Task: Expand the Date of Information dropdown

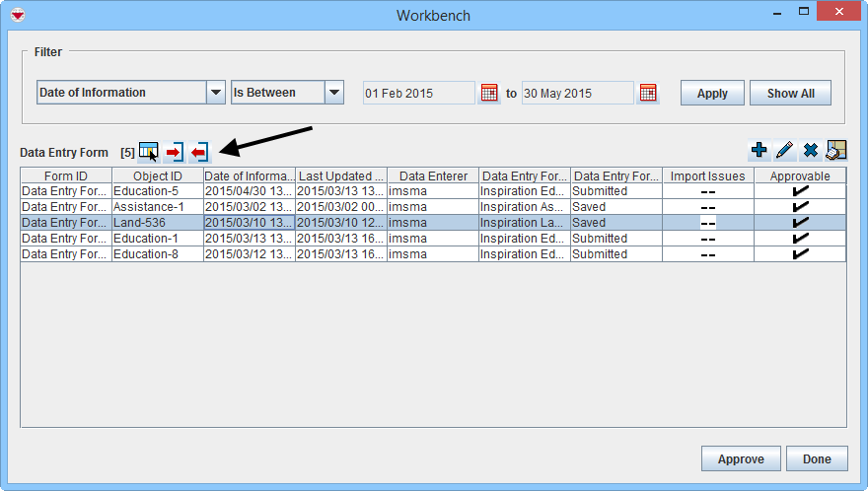Action: 216,93
